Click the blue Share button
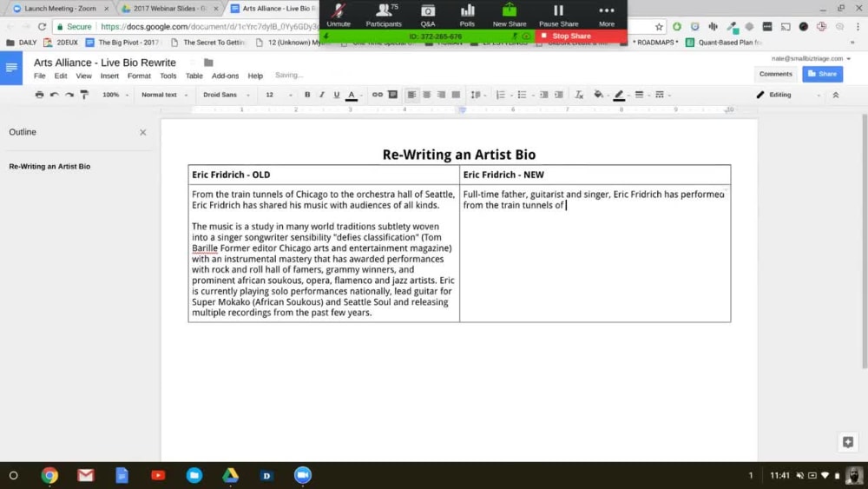 [x=823, y=74]
